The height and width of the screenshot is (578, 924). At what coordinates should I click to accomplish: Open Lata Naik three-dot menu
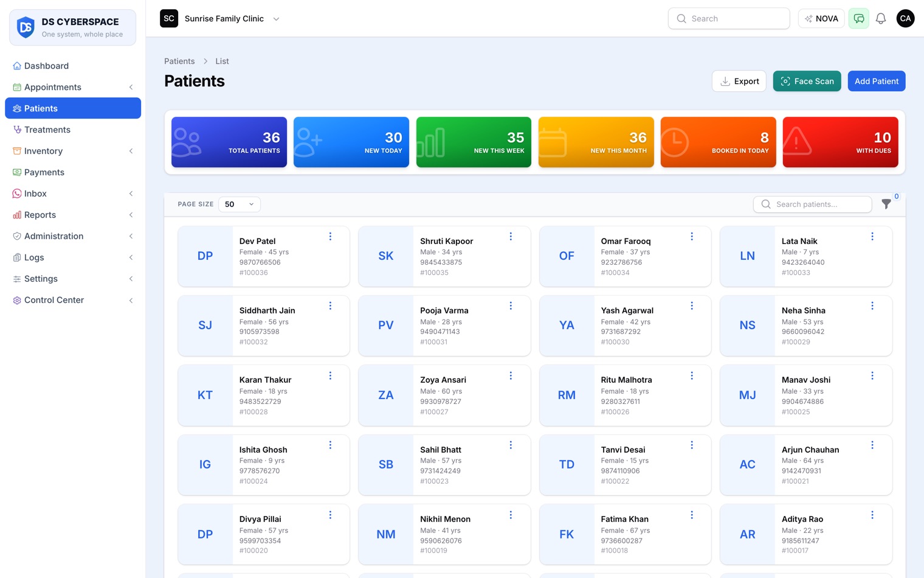(872, 237)
